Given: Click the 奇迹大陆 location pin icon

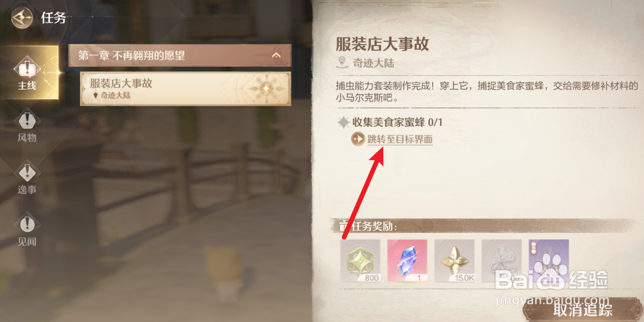Looking at the screenshot, I should tap(343, 62).
